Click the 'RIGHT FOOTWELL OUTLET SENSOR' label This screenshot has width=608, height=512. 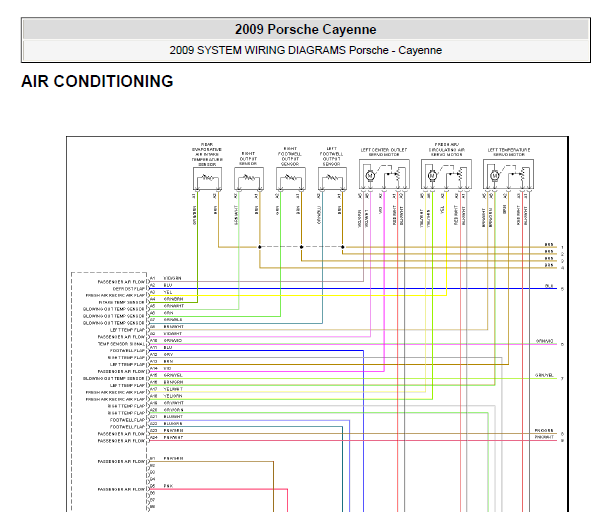click(x=290, y=156)
